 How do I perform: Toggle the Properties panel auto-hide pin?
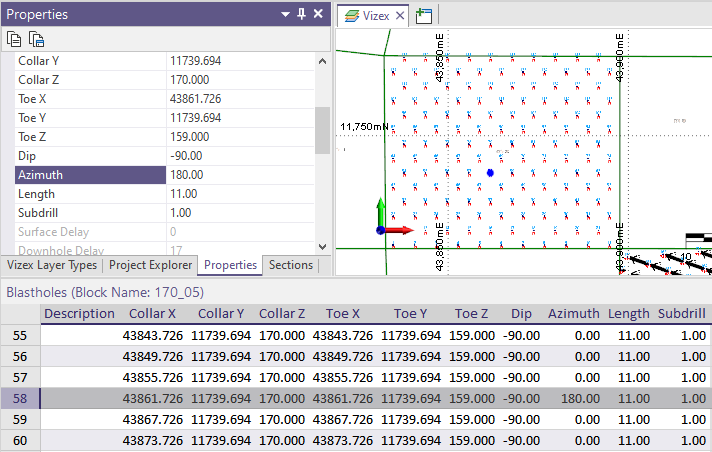click(301, 14)
